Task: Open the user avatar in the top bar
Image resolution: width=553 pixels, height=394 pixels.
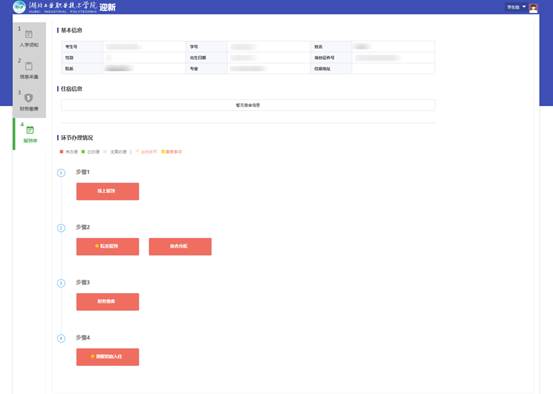Action: (533, 8)
